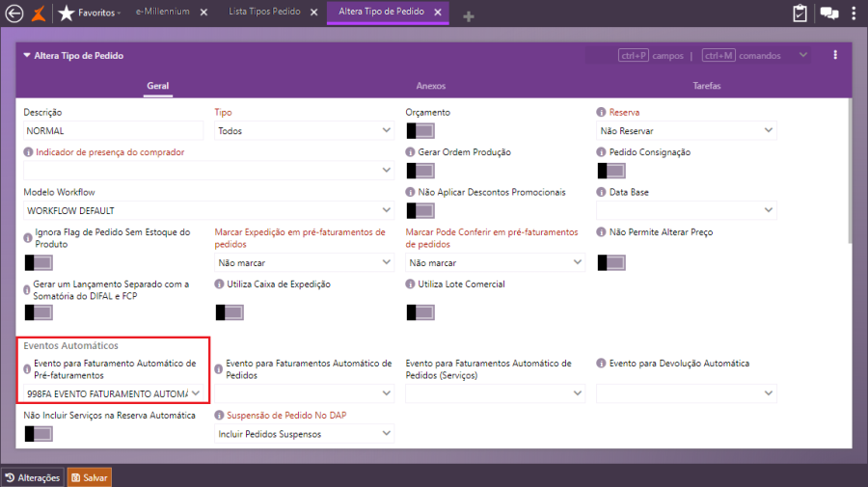This screenshot has width=868, height=487.
Task: Show info icon for Utiliza Caixa de Expedição
Action: (x=219, y=284)
